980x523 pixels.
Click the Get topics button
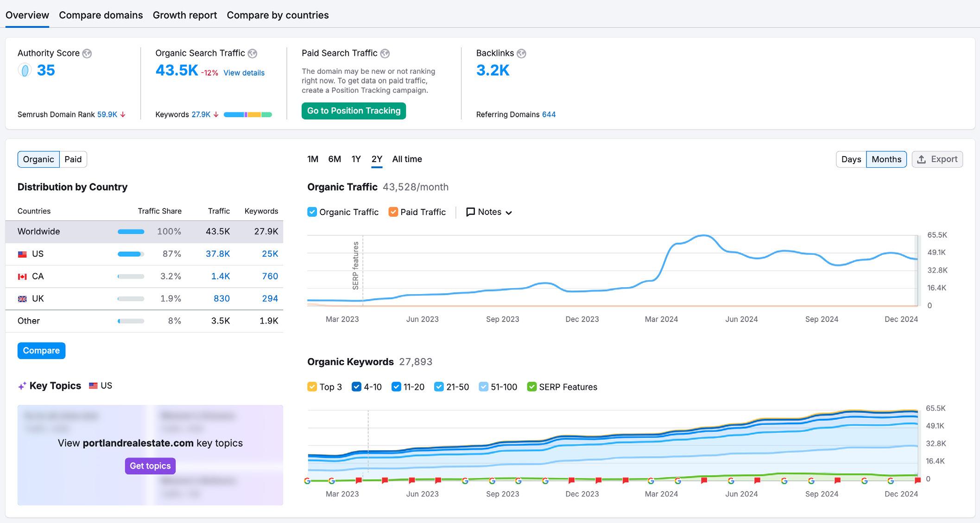(150, 466)
